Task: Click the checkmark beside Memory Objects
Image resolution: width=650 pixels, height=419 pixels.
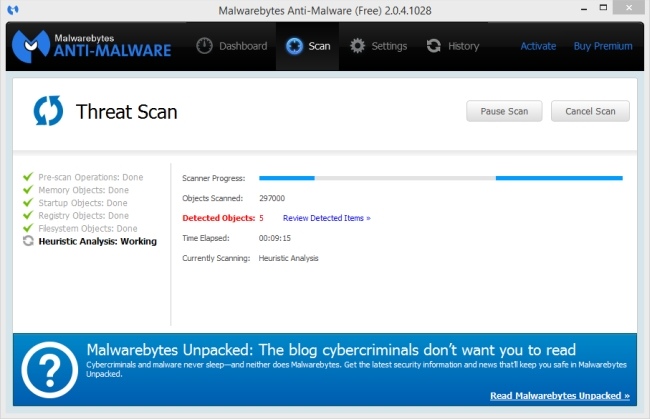Action: (x=28, y=190)
